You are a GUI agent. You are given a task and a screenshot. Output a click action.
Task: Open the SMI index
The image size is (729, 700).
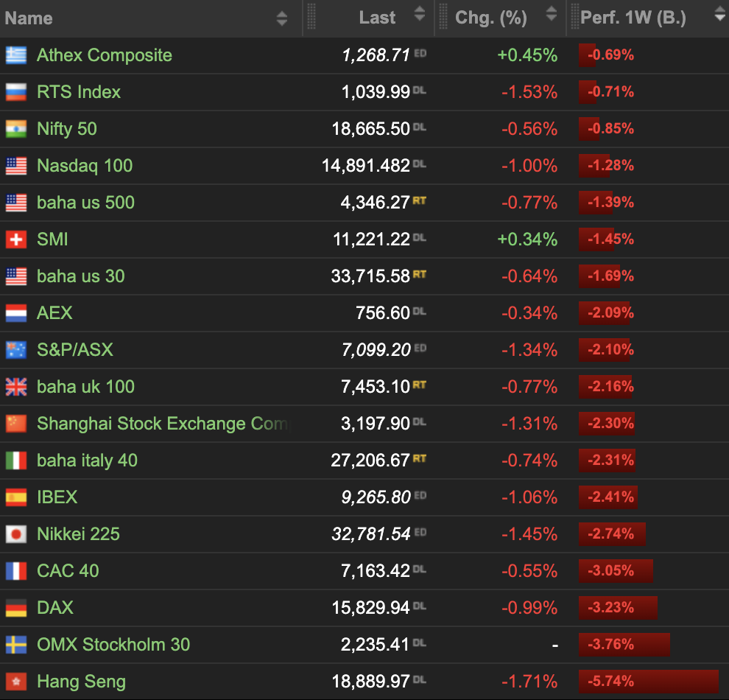(52, 239)
